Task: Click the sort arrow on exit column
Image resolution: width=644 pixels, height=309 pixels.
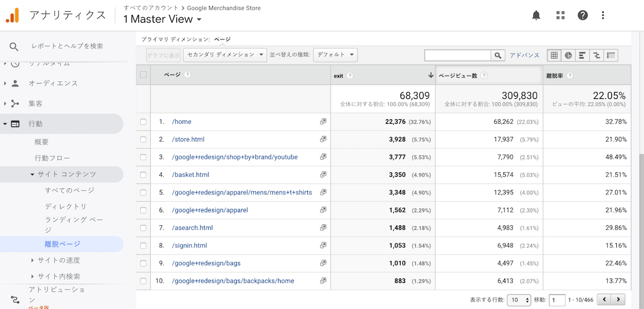Action: pos(431,75)
